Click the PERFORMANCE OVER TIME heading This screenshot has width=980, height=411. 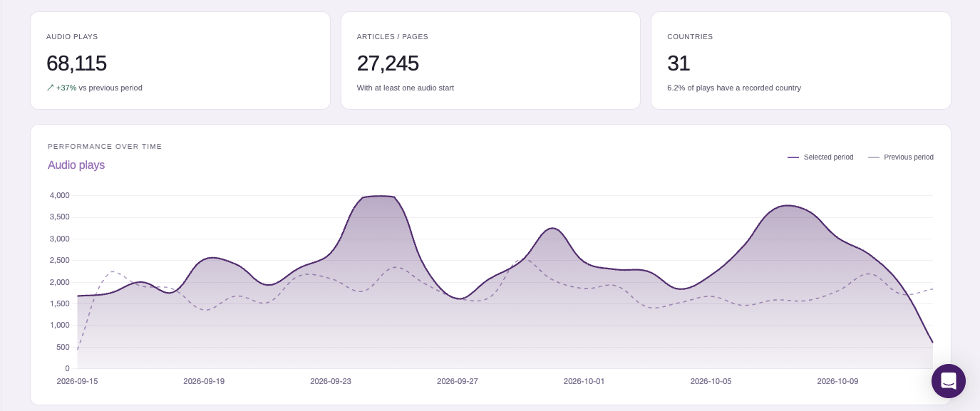[x=105, y=147]
